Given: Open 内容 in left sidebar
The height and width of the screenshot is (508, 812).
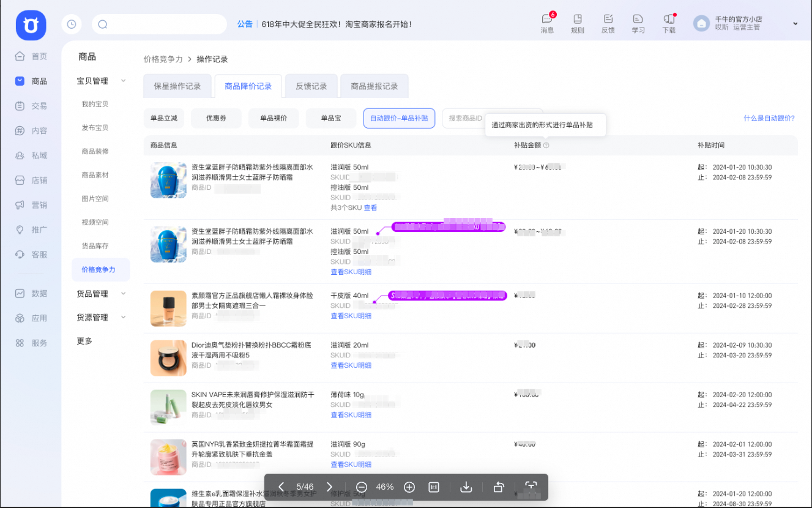Looking at the screenshot, I should (31, 130).
